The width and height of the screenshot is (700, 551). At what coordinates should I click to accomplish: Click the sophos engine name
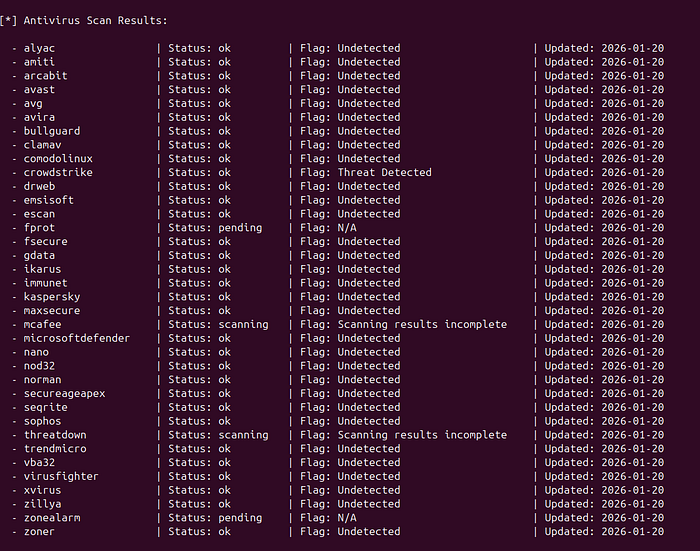click(x=42, y=422)
